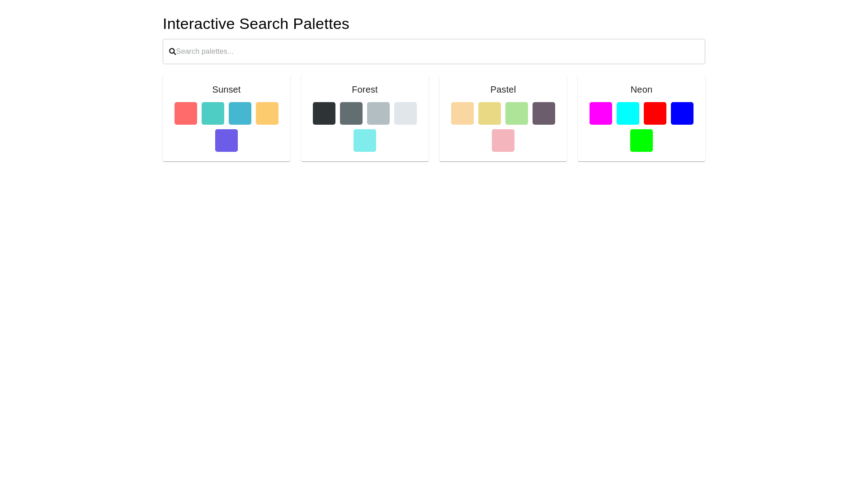This screenshot has height=488, width=868.
Task: Pick the light green Pastel swatch
Action: [x=516, y=113]
